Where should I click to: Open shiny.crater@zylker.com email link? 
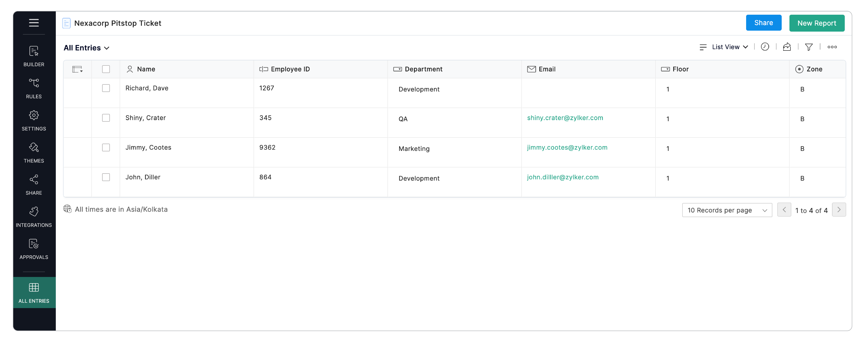click(565, 118)
